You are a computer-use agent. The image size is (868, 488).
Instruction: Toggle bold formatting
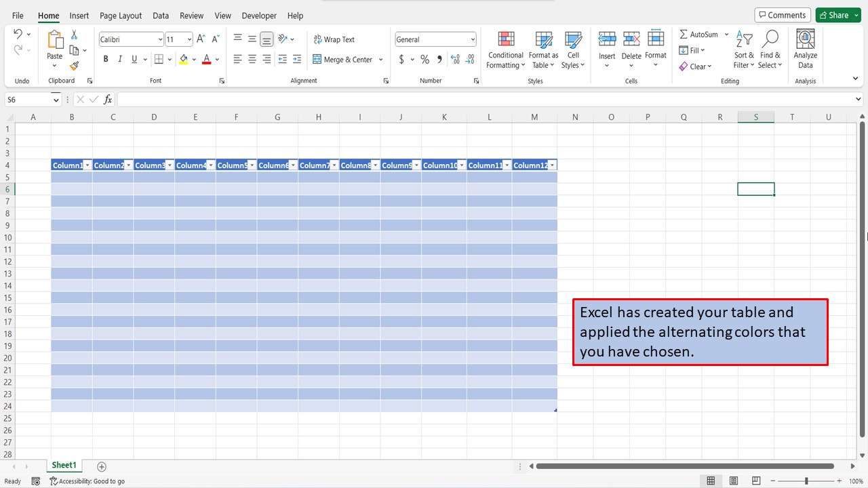point(105,59)
